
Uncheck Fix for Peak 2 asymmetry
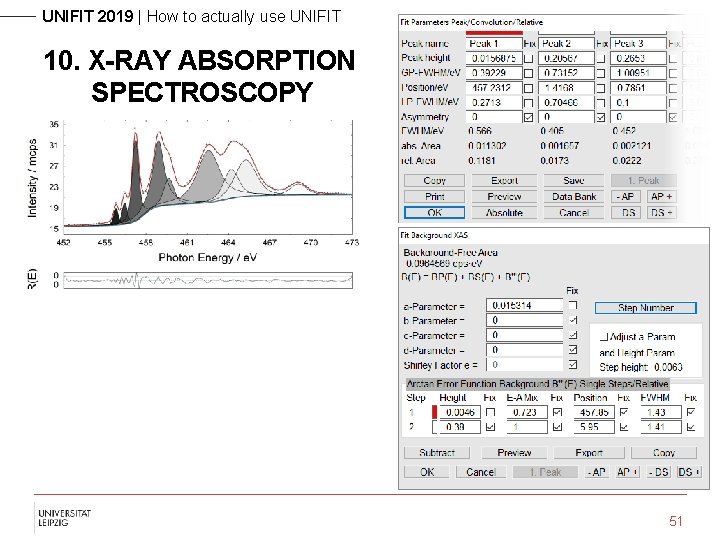[x=601, y=118]
